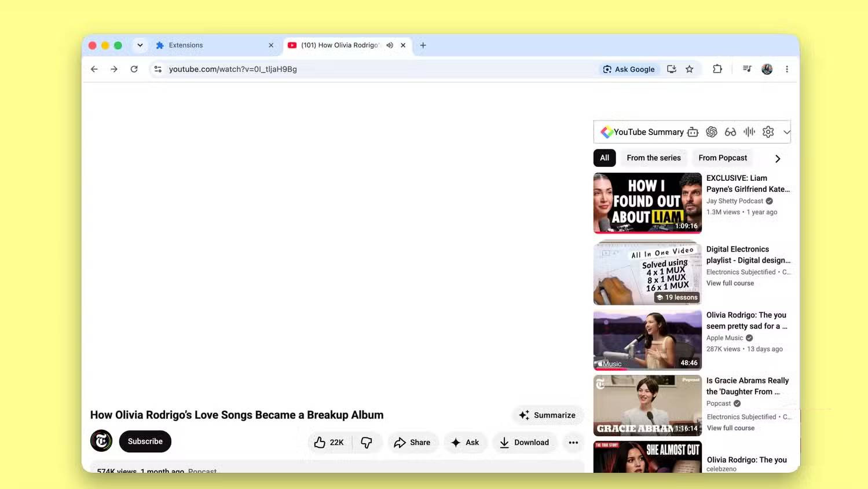Screen dimensions: 868x489
Task: Click the Summarize button
Action: point(547,415)
